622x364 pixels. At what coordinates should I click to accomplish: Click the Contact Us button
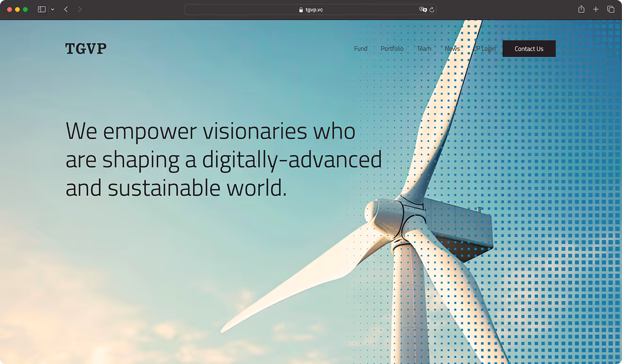[529, 49]
